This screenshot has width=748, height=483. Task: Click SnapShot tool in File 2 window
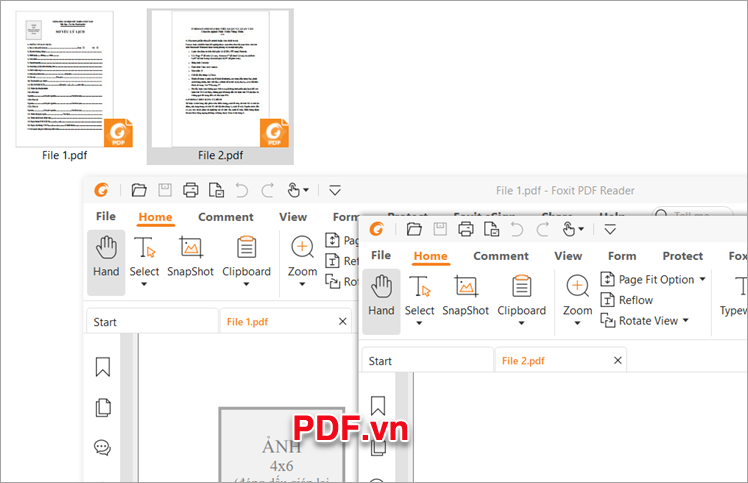tap(466, 296)
